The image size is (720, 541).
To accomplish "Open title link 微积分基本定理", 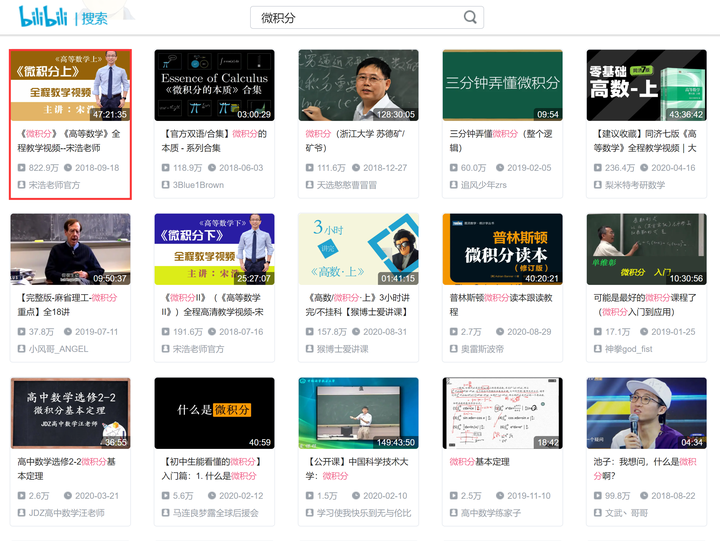I will pyautogui.click(x=479, y=462).
